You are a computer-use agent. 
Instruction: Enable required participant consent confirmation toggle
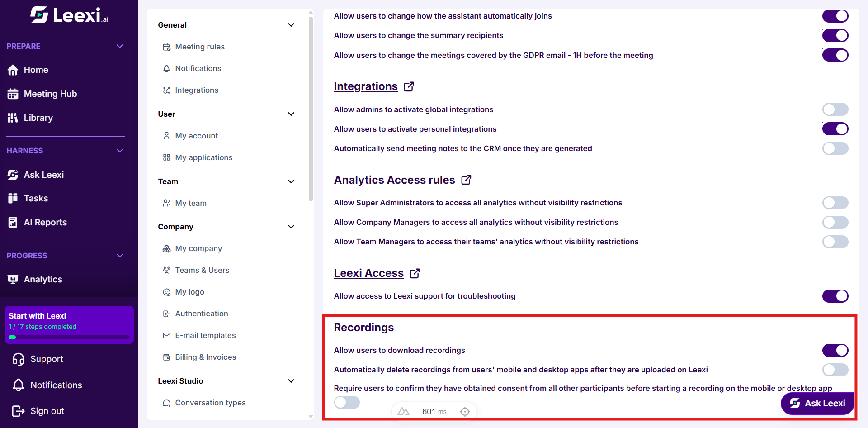[x=347, y=402]
